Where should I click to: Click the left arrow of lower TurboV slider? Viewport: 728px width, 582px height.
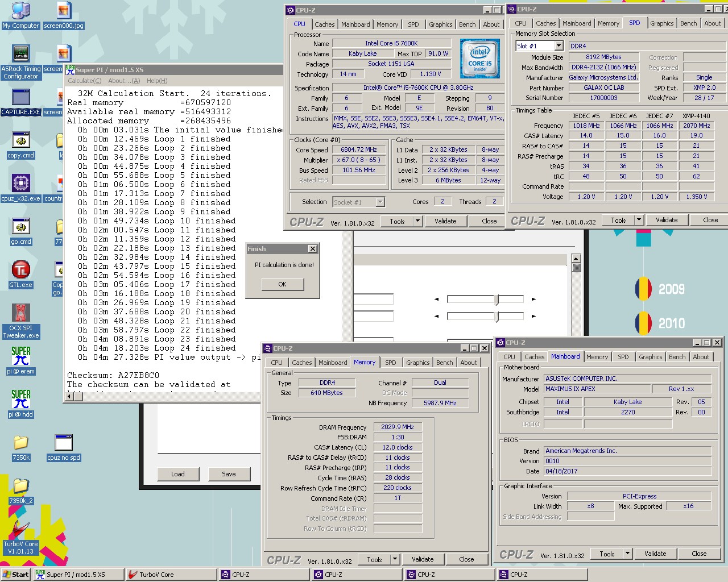[437, 316]
